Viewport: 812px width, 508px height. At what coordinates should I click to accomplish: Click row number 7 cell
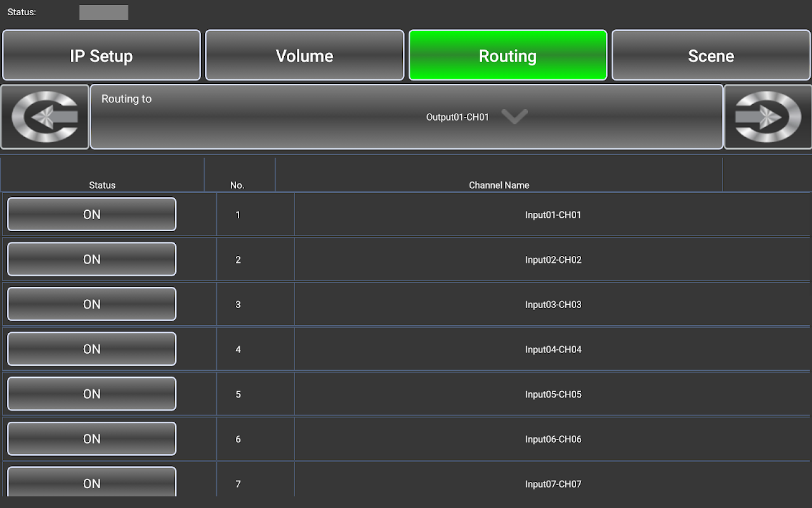pyautogui.click(x=256, y=480)
